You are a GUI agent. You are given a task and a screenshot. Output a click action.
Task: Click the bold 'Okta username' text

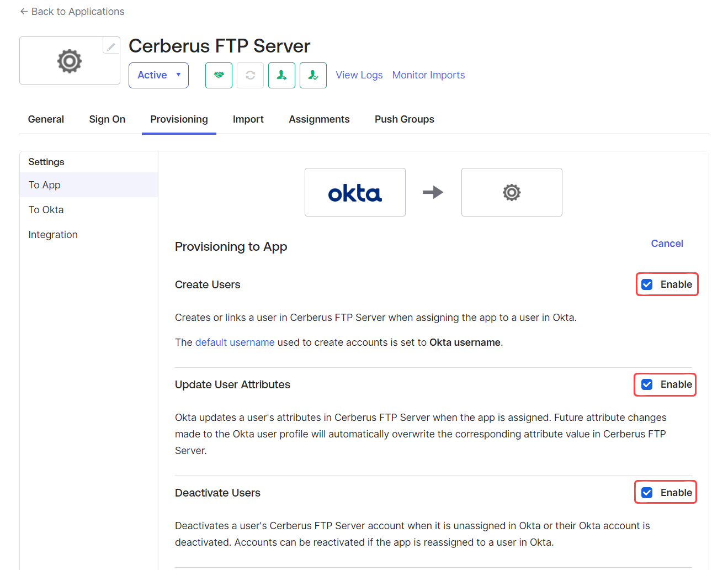tap(465, 342)
